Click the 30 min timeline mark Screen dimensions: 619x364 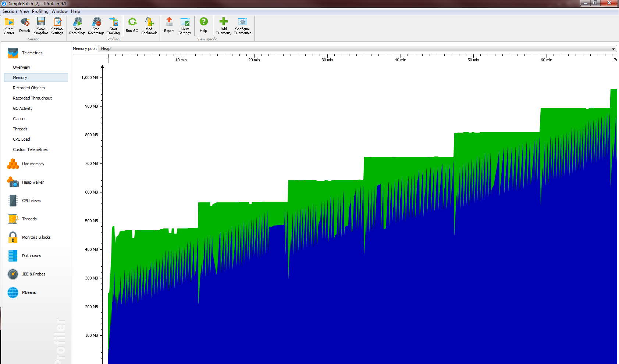coord(327,60)
